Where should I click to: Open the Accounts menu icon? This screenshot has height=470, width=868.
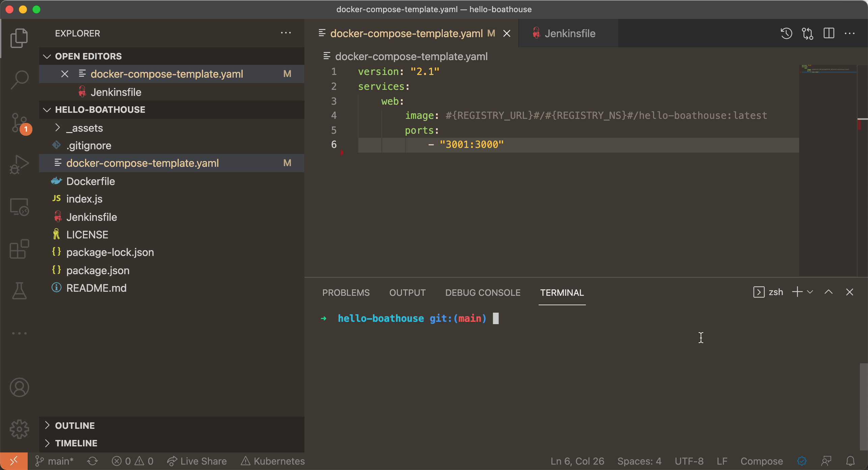[19, 387]
